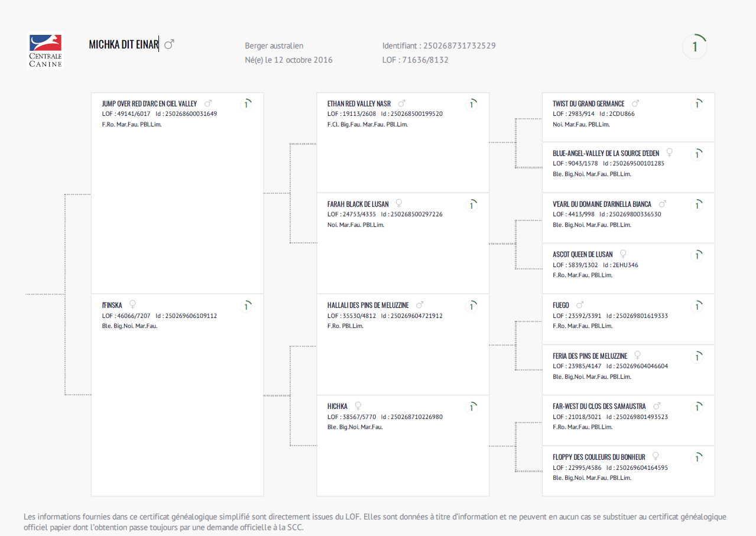Viewport: 756px width, 536px height.
Task: Open FAR-WEST DU CLOS DES SAMAUSTRA entry
Action: coord(599,407)
